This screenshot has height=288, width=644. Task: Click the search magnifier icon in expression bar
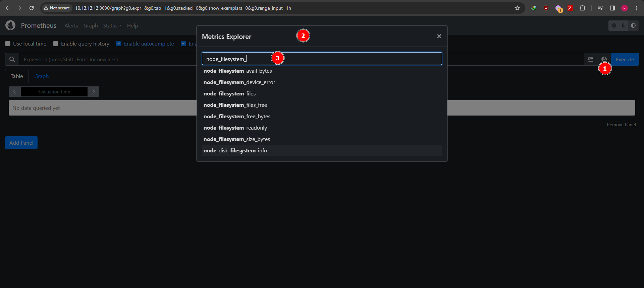pyautogui.click(x=12, y=59)
